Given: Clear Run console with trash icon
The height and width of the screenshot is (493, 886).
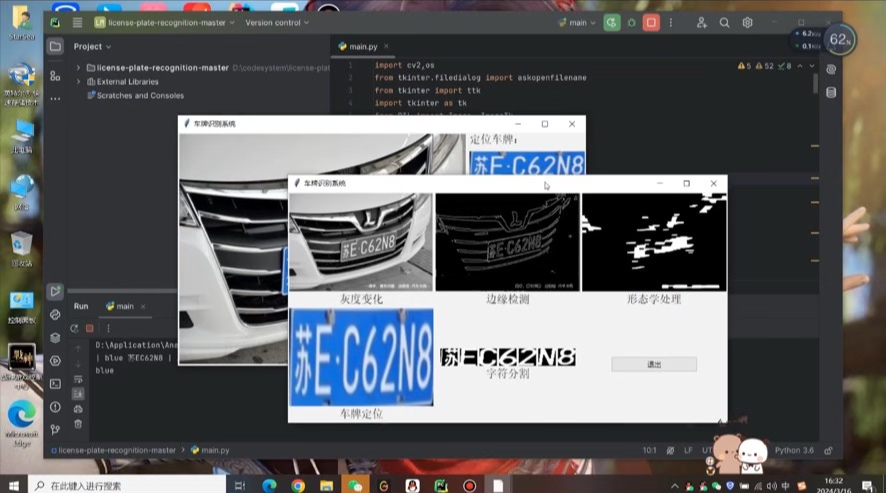Looking at the screenshot, I should pos(78,424).
